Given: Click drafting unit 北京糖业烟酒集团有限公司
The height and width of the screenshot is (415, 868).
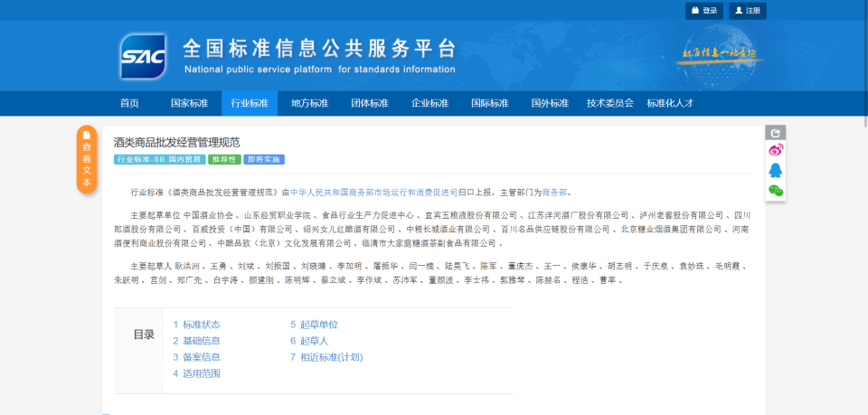Looking at the screenshot, I should 672,229.
